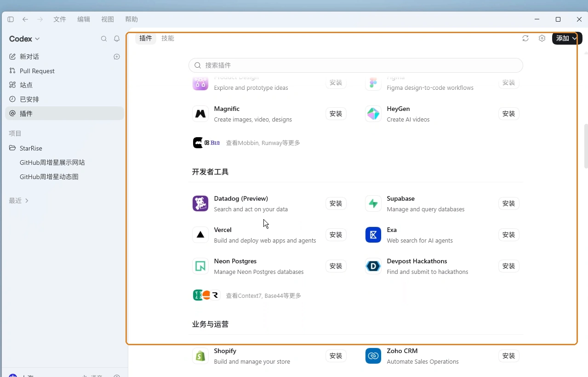View more: 查看Mobbin, Runway等更多
This screenshot has height=377, width=588.
point(263,143)
